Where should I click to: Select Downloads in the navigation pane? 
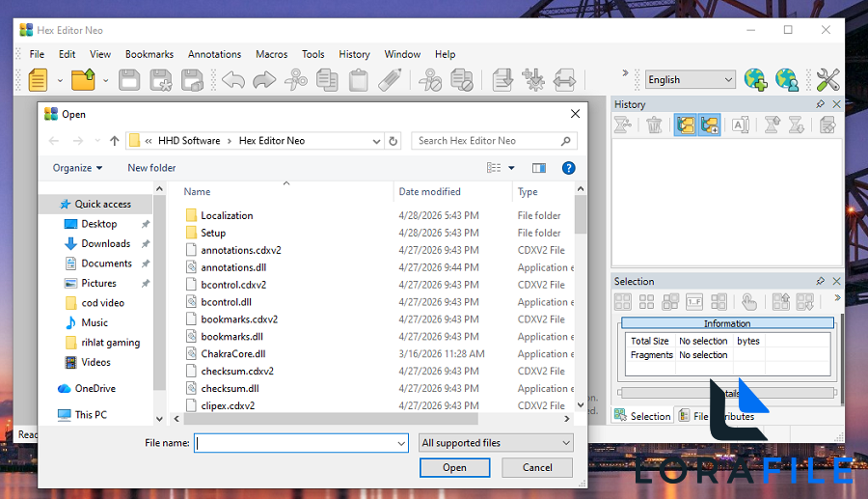coord(106,243)
